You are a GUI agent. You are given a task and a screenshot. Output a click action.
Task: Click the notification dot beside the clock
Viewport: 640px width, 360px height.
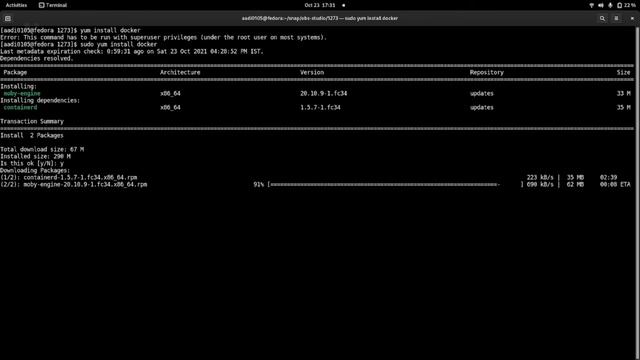click(344, 5)
